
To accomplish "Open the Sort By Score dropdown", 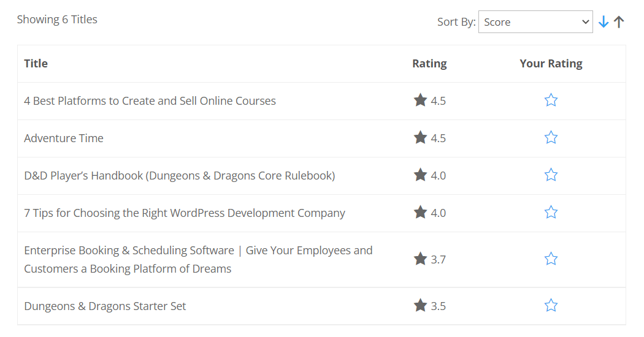I will pyautogui.click(x=535, y=22).
